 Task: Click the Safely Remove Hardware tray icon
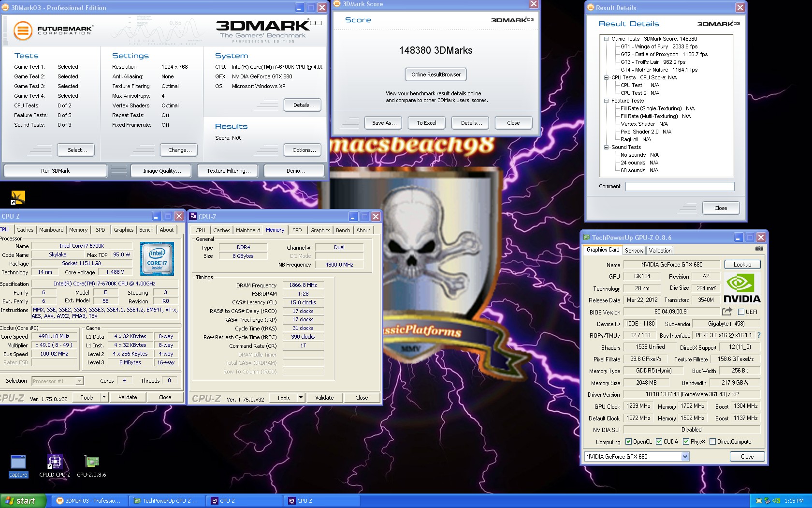pyautogui.click(x=767, y=501)
